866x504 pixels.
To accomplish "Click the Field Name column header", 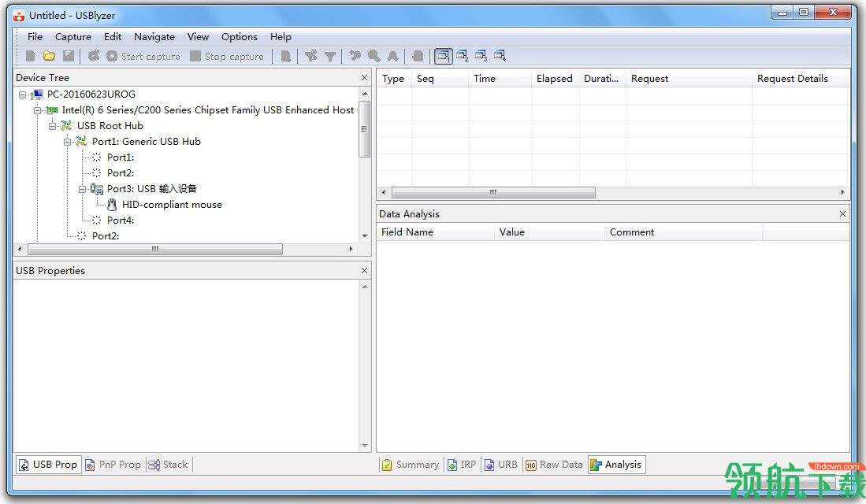I will [x=435, y=232].
